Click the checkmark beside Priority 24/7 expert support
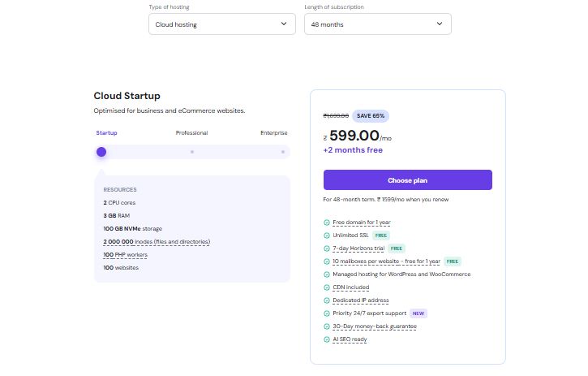588x376 pixels. point(327,313)
